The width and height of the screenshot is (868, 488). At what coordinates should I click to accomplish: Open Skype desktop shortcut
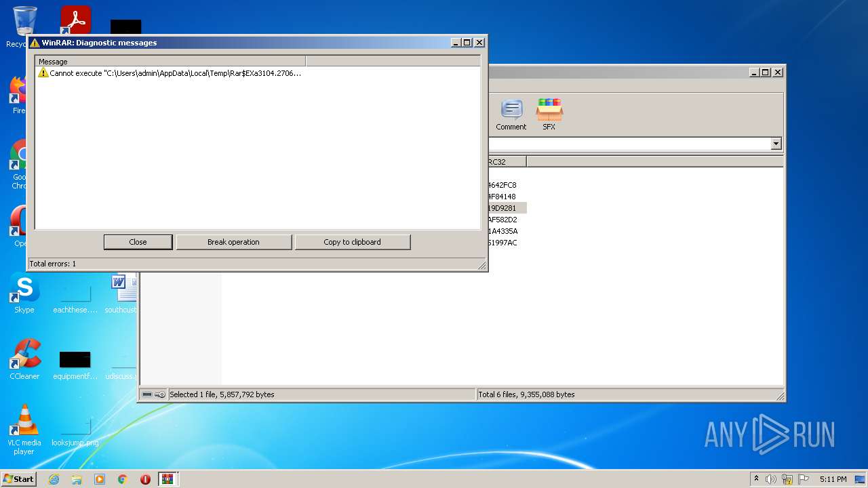click(x=24, y=293)
